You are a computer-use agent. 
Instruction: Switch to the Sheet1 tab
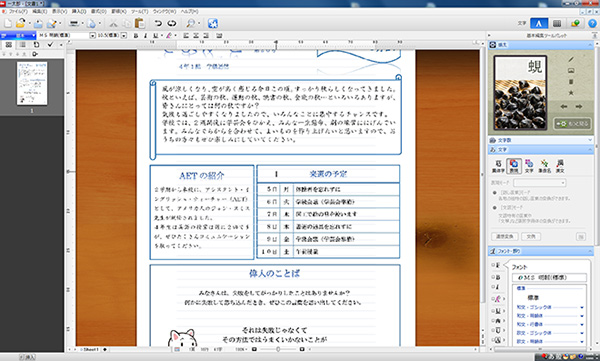tap(91, 349)
